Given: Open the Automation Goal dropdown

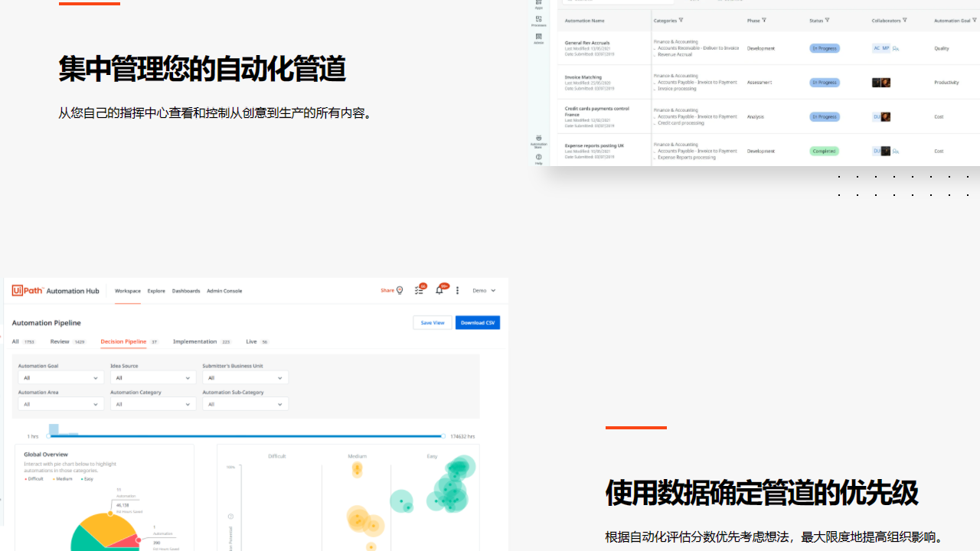Looking at the screenshot, I should 60,377.
